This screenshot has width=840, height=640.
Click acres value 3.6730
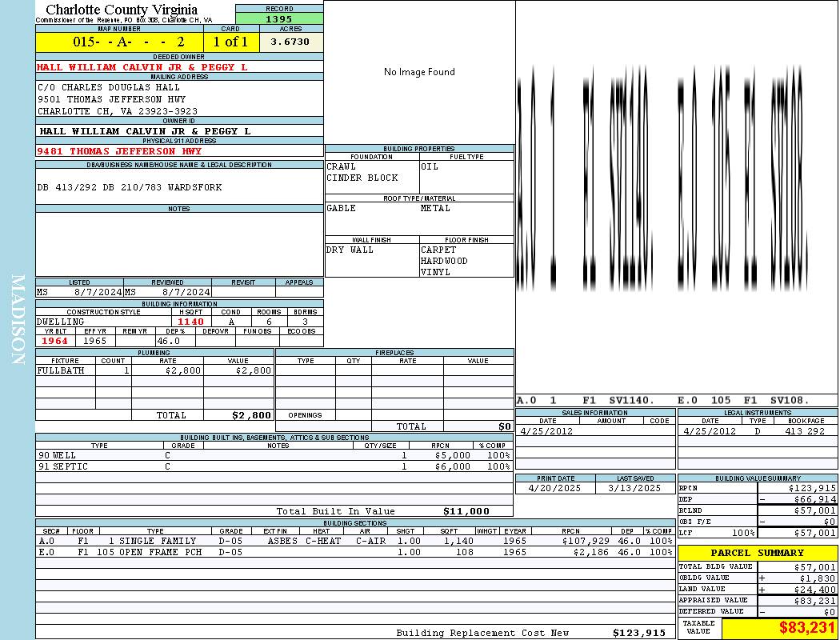[x=290, y=42]
